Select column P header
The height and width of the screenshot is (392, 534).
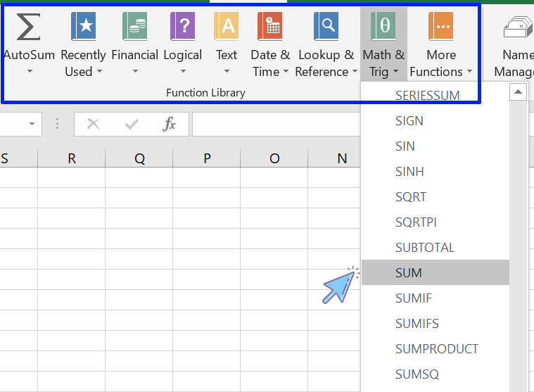coord(207,158)
